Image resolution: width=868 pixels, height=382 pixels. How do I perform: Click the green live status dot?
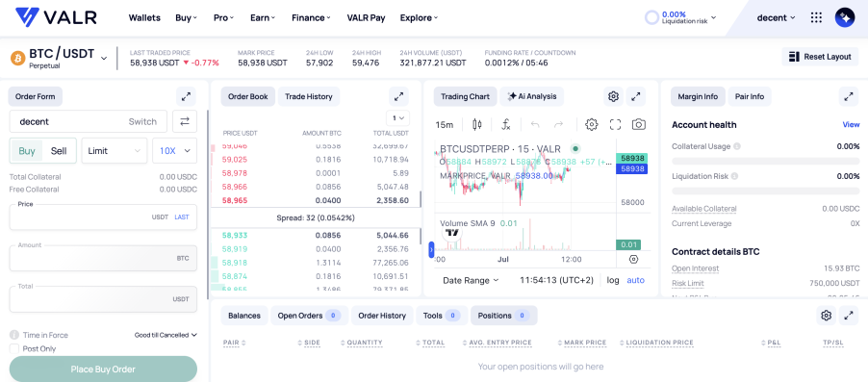575,148
